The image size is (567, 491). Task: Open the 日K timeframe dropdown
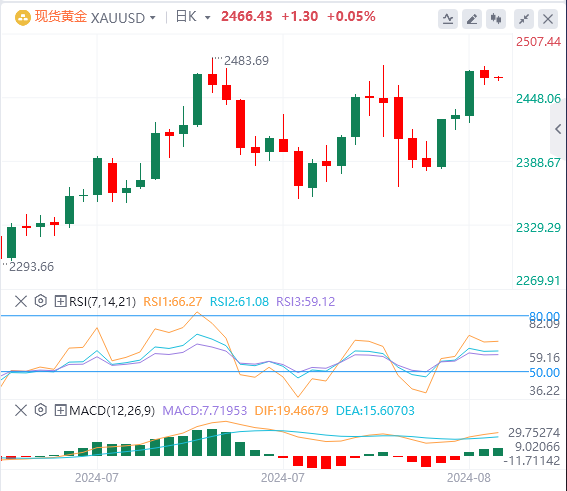click(193, 17)
